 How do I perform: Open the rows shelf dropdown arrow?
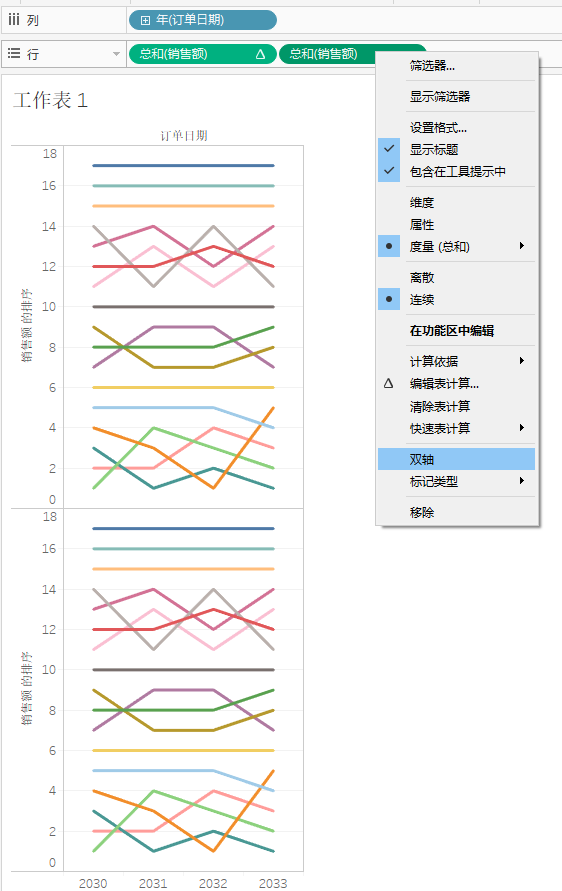tap(116, 54)
